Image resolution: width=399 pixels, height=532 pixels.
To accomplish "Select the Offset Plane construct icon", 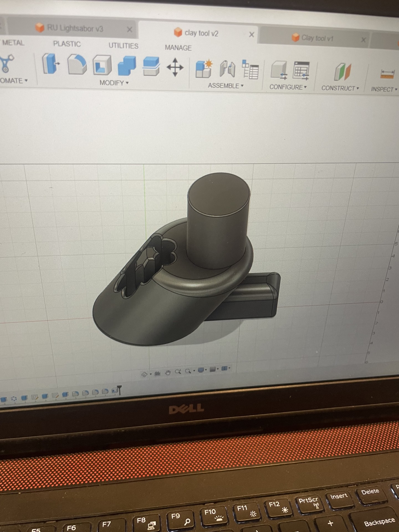I will [342, 72].
